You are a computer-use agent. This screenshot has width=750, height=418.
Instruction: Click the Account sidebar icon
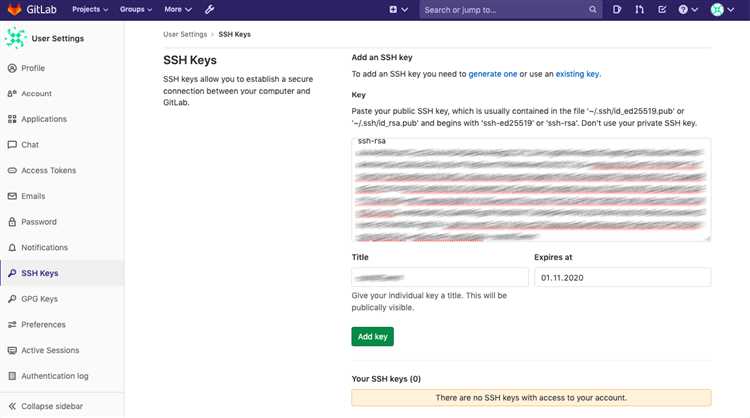pyautogui.click(x=12, y=93)
